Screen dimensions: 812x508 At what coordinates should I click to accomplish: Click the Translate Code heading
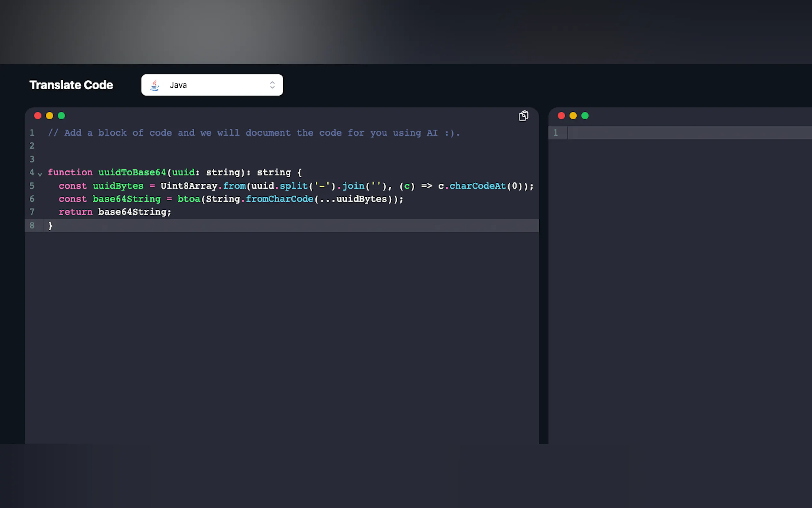pyautogui.click(x=71, y=85)
